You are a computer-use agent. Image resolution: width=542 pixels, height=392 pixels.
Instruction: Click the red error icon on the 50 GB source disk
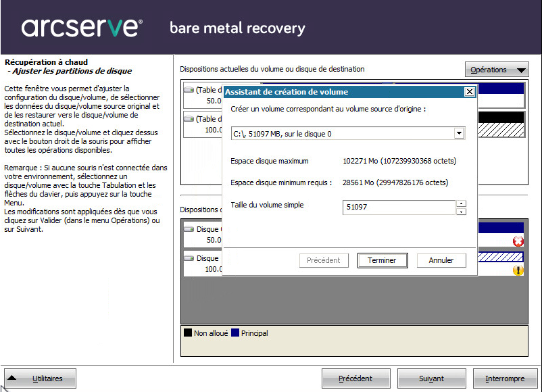pyautogui.click(x=518, y=241)
